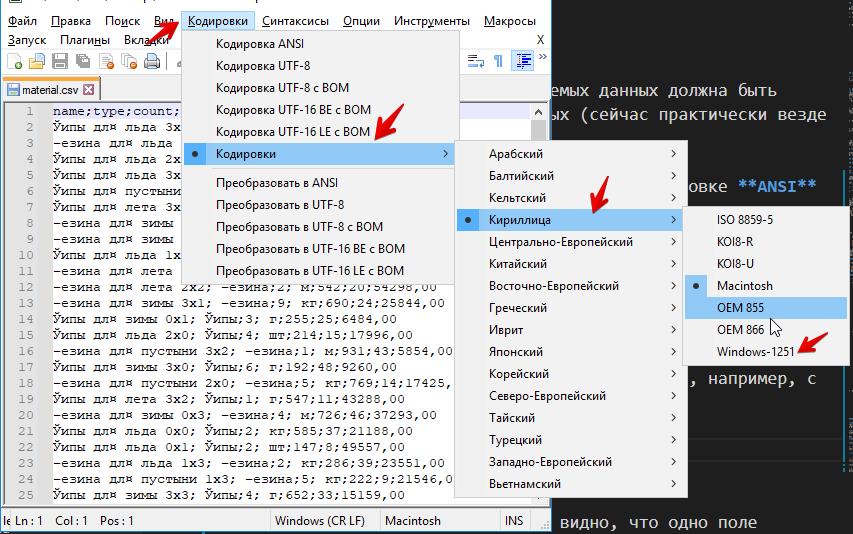The width and height of the screenshot is (853, 534).
Task: Click the Save All toolbar icon
Action: point(83,62)
